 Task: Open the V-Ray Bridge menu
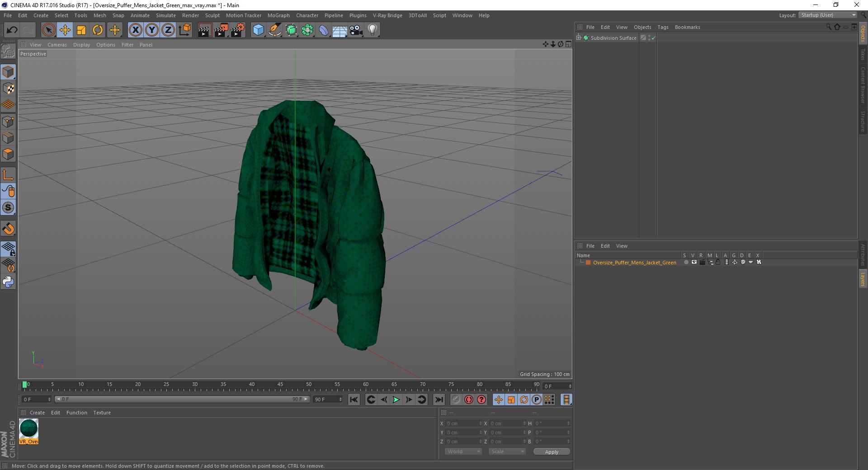coord(387,15)
